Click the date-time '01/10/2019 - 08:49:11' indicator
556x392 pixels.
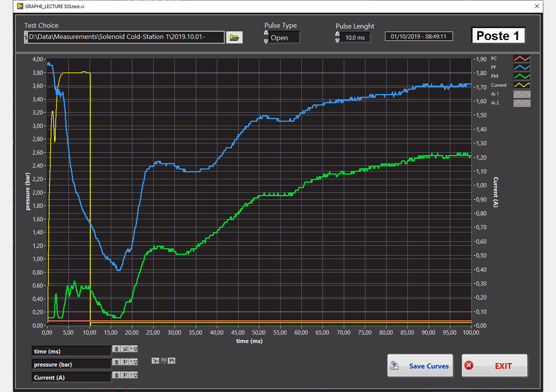(x=419, y=37)
